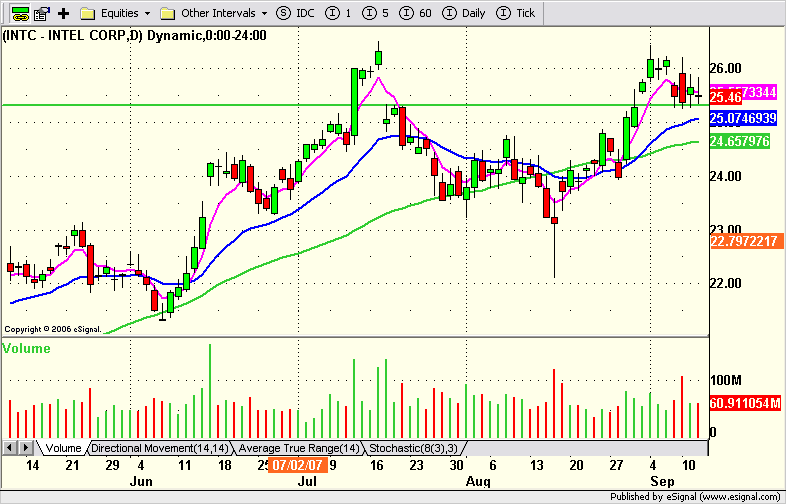Switch to 1-minute interval

point(338,13)
